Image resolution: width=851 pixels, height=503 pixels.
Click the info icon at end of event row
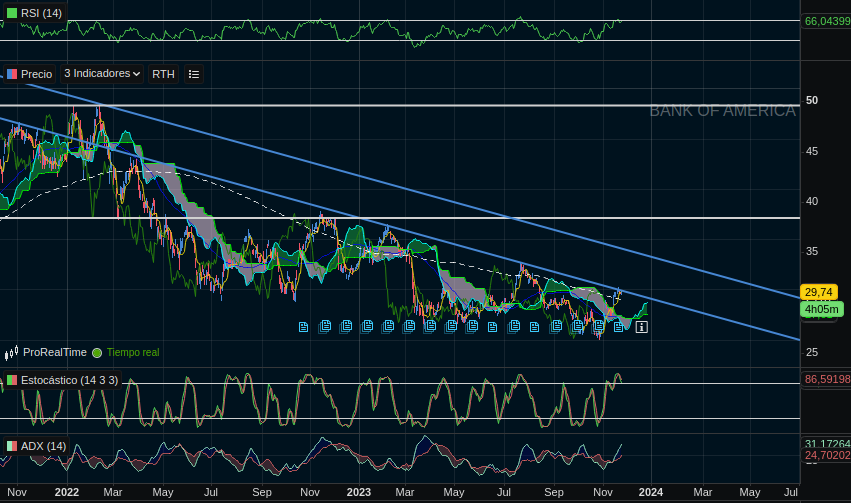[x=641, y=326]
